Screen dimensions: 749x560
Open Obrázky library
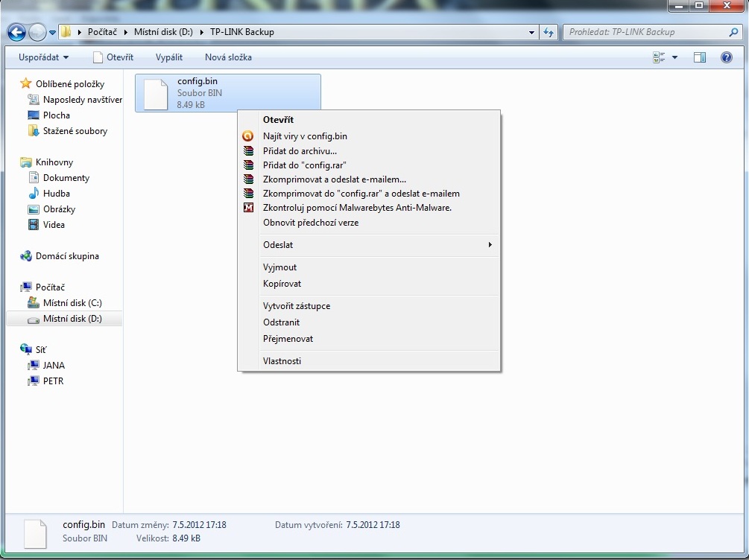point(52,209)
